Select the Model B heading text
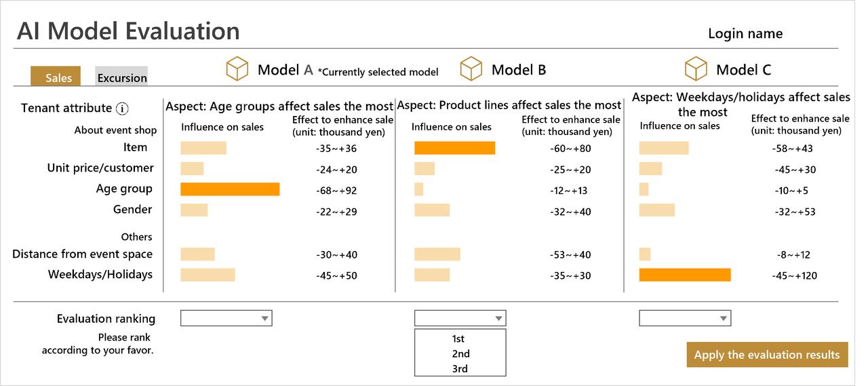868x386 pixels. (519, 70)
